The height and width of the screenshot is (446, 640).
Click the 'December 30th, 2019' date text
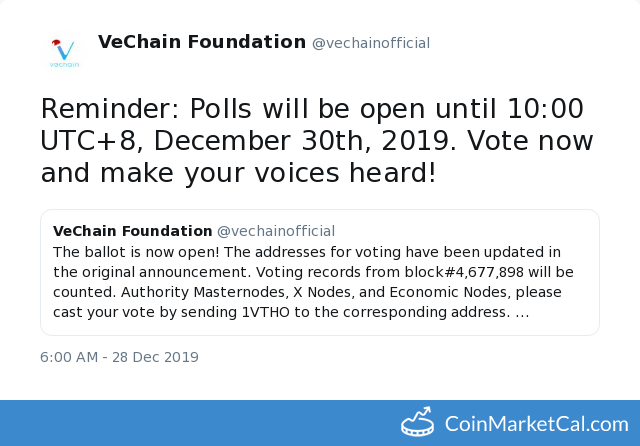pos(305,141)
